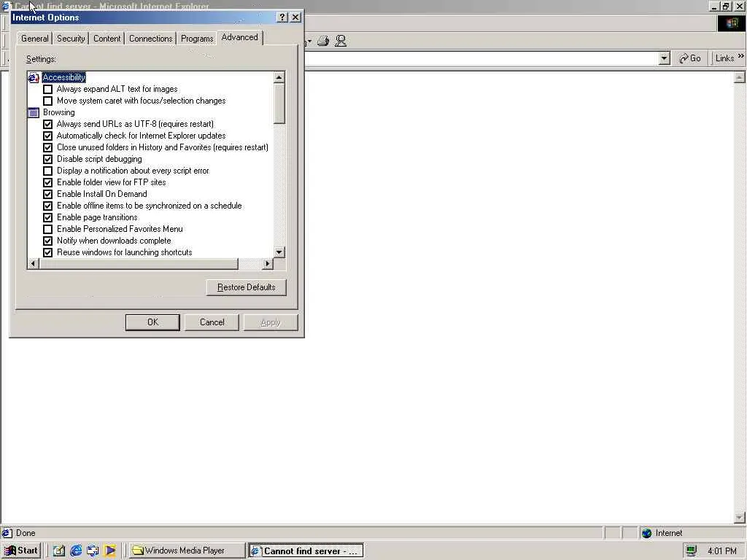747x560 pixels.
Task: Switch to the Connections tab
Action: pos(150,39)
